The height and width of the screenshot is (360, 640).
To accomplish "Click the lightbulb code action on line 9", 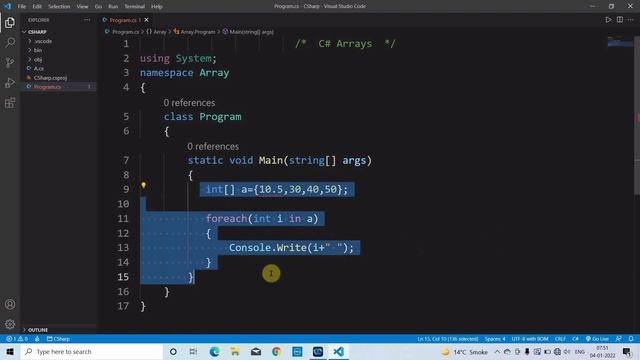I will tap(143, 185).
